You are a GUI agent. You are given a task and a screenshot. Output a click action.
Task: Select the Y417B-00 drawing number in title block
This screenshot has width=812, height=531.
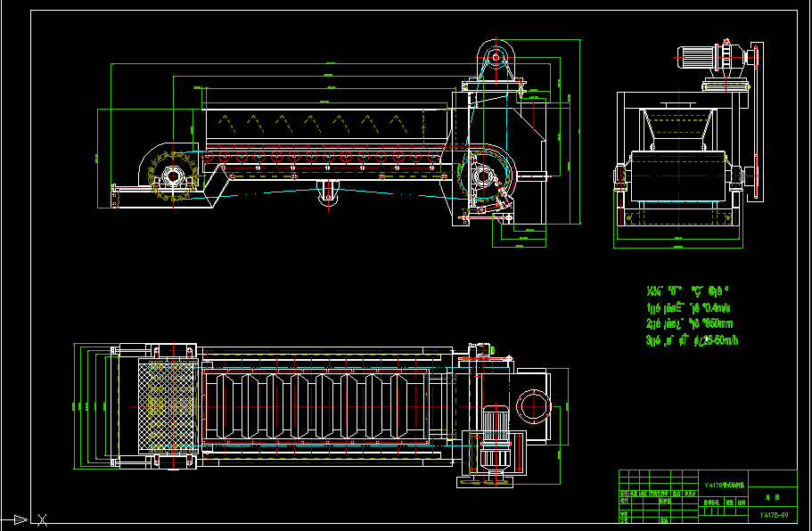click(773, 515)
